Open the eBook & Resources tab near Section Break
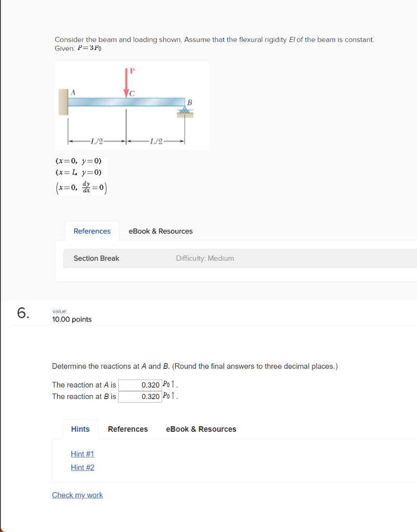The width and height of the screenshot is (417, 532). pos(160,231)
